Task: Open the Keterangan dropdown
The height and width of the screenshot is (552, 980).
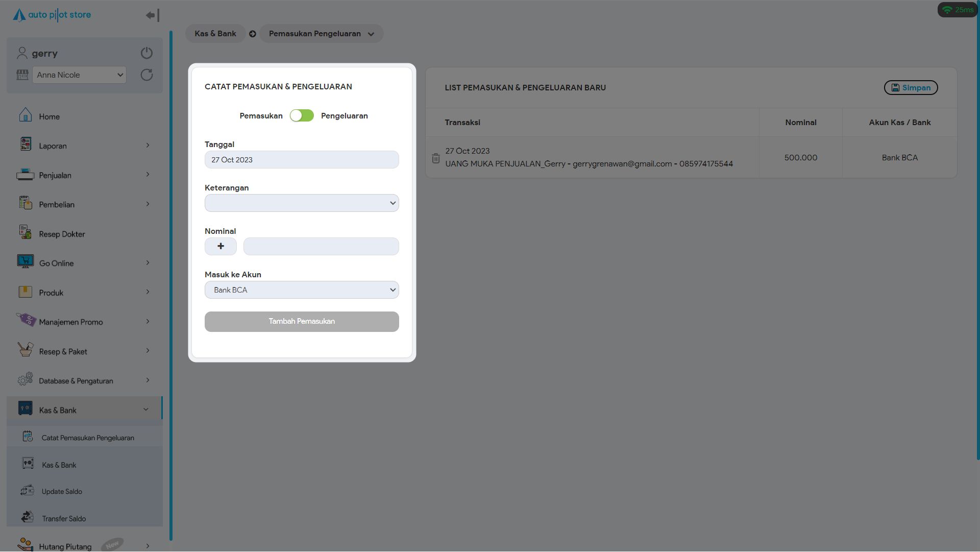Action: 302,203
